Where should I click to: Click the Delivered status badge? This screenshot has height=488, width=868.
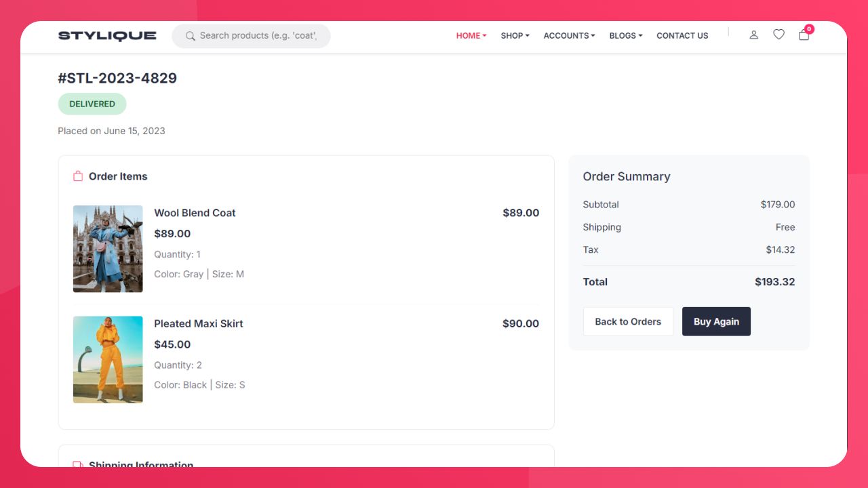[x=92, y=104]
